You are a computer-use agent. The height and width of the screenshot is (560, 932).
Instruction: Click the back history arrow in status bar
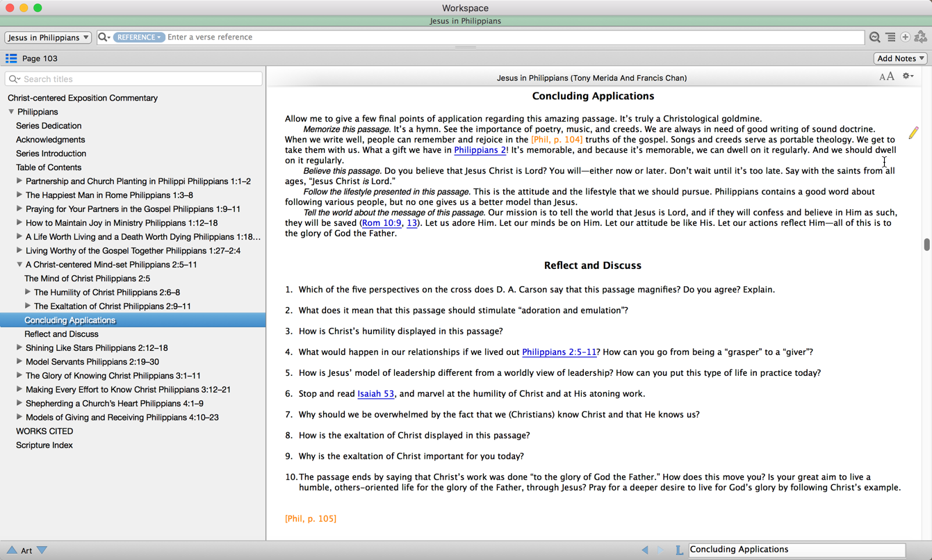[645, 550]
